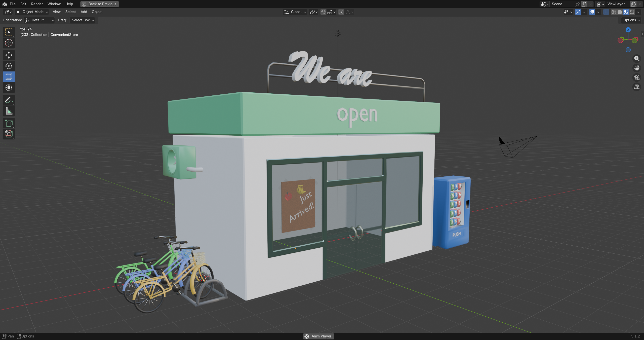Select the Measure ruler tool
The width and height of the screenshot is (644, 340).
(9, 111)
